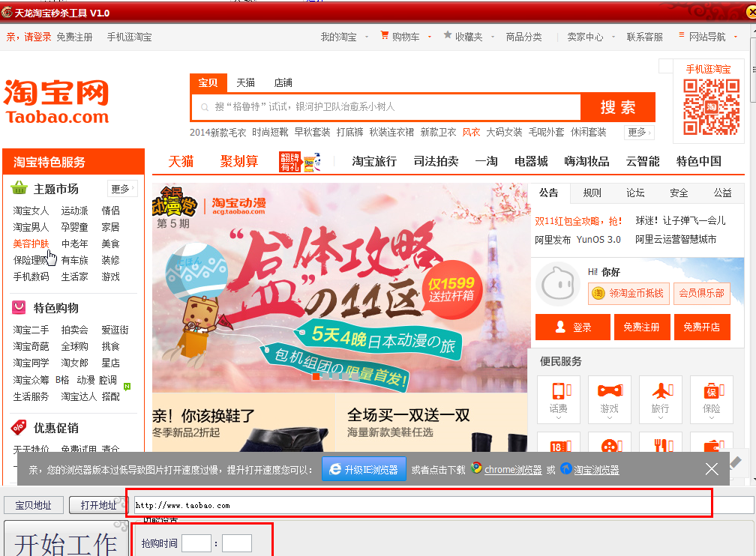
Task: Switch to the 安全 tab
Action: (679, 193)
